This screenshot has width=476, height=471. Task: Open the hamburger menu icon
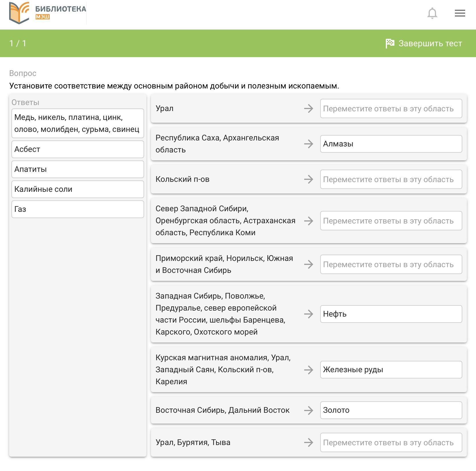[x=460, y=13]
